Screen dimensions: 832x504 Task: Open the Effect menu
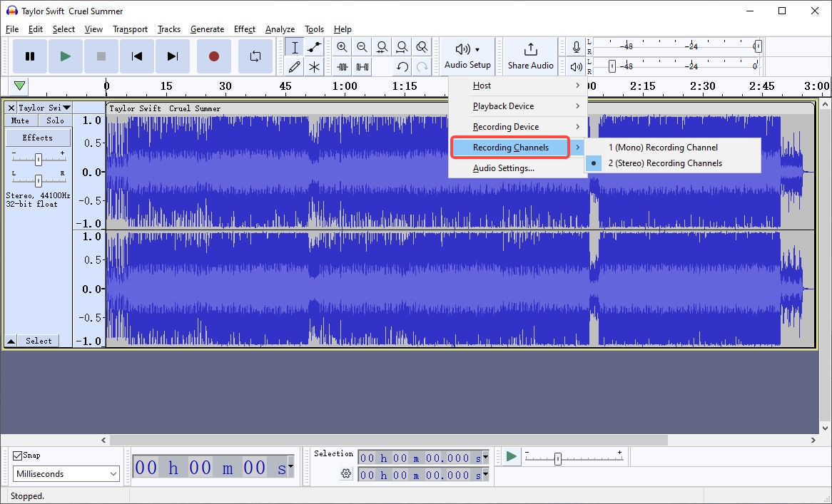point(245,29)
